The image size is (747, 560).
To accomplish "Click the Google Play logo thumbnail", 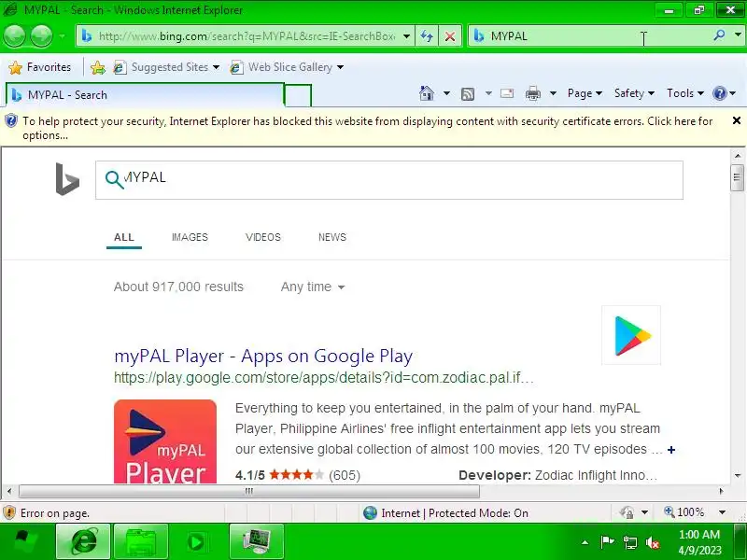I will [631, 335].
